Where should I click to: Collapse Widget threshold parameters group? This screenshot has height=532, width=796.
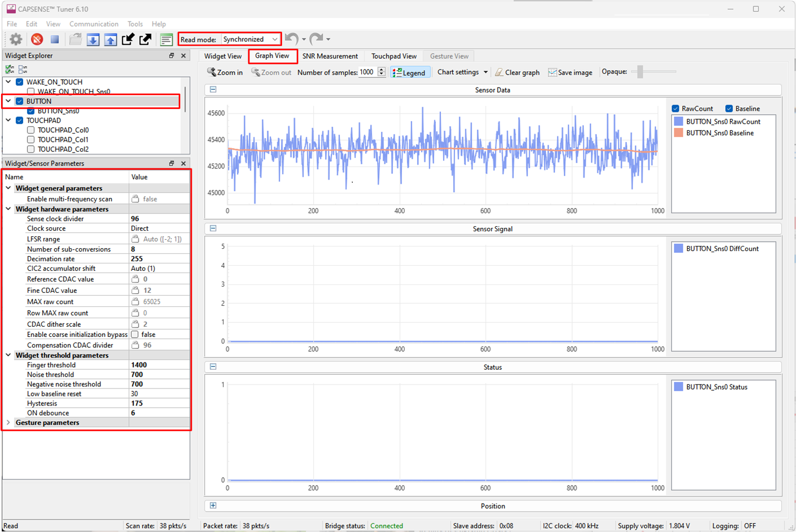pos(8,356)
